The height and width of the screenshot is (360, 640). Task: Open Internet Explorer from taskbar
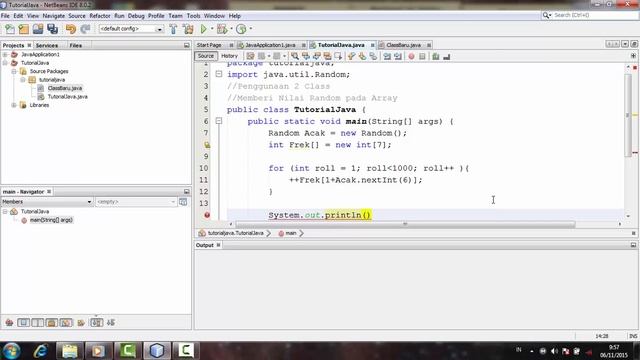[41, 350]
